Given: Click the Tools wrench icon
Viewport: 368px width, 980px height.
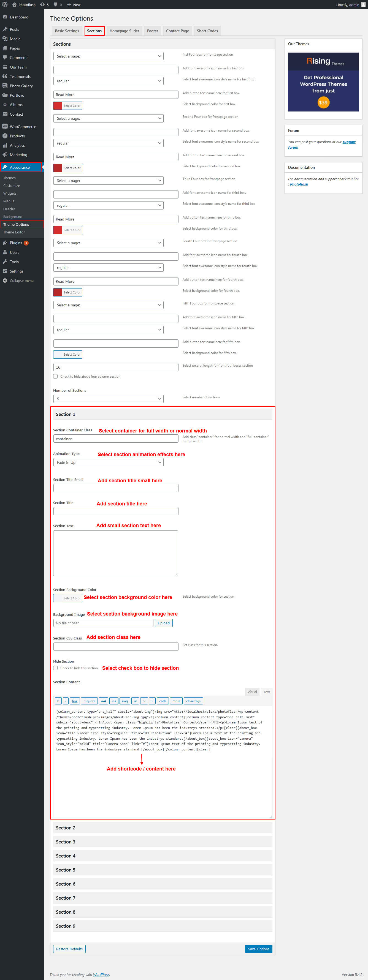Looking at the screenshot, I should 5,262.
